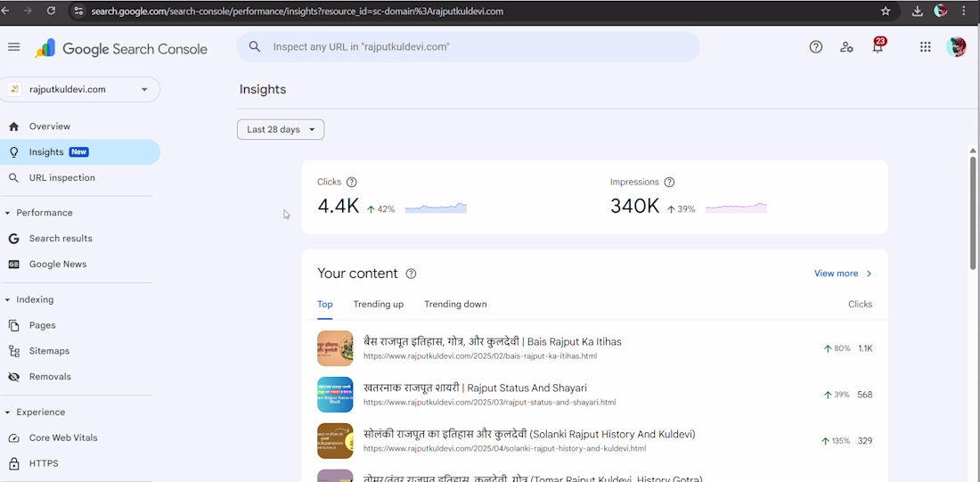Screen dimensions: 980x482
Task: Click the Search results Google G icon
Action: tap(13, 238)
